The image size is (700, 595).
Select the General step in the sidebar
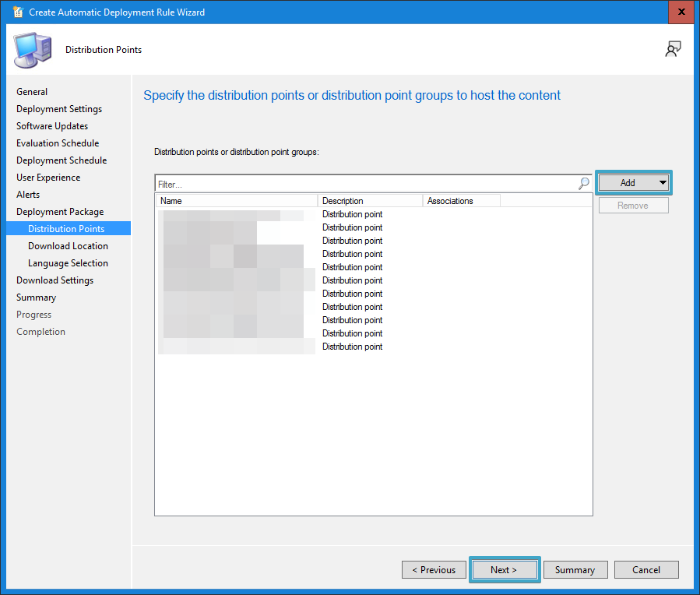(x=32, y=91)
